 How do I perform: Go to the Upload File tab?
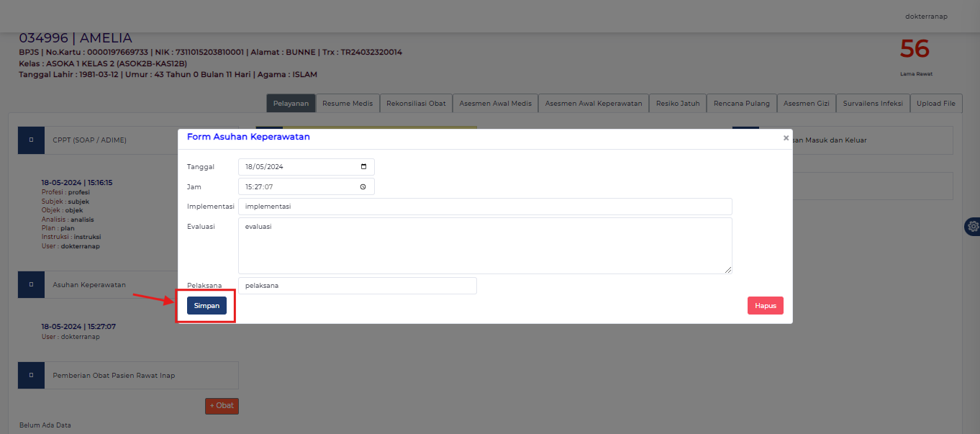[x=936, y=103]
